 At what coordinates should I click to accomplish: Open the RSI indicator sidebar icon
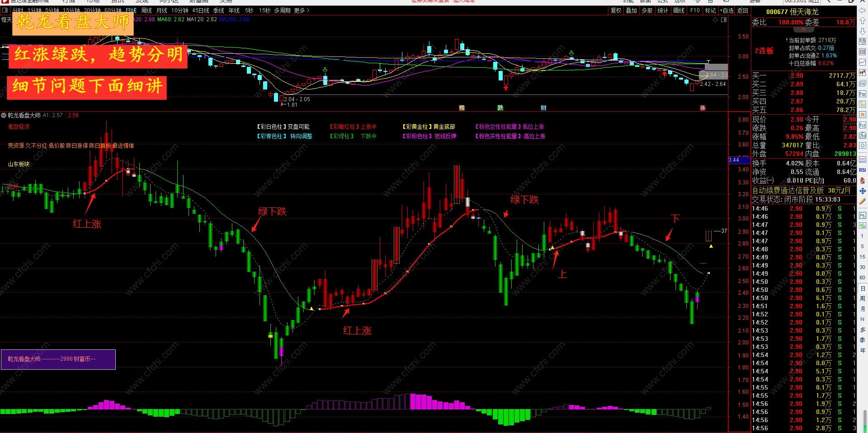[x=863, y=170]
